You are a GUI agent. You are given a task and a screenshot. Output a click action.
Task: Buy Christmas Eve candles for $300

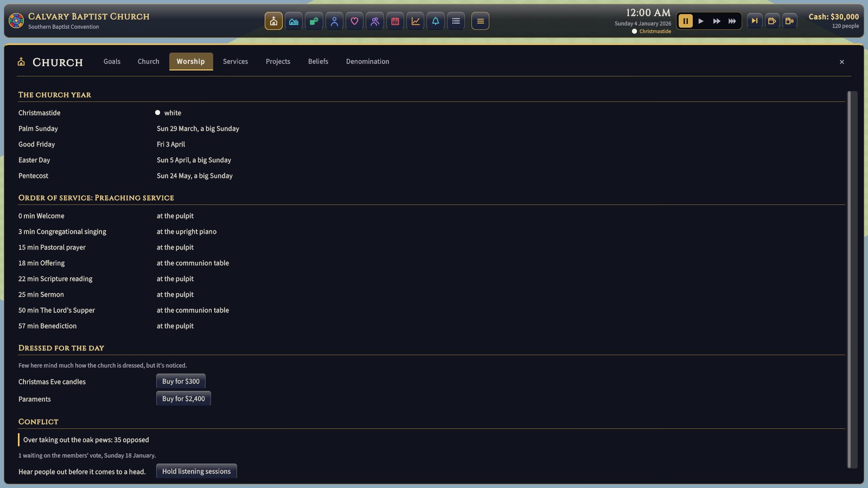(181, 381)
